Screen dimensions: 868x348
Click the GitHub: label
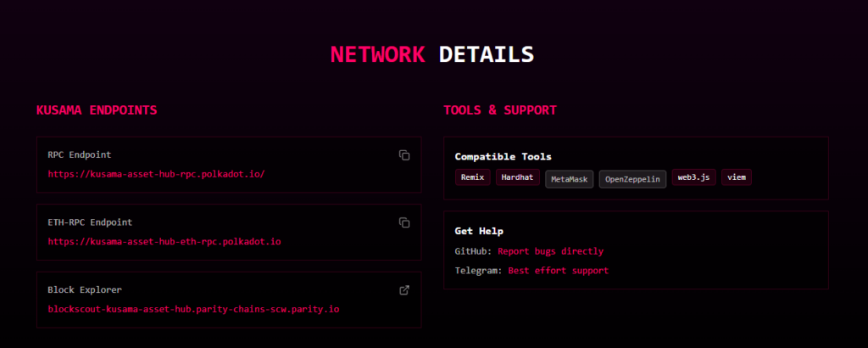[473, 251]
